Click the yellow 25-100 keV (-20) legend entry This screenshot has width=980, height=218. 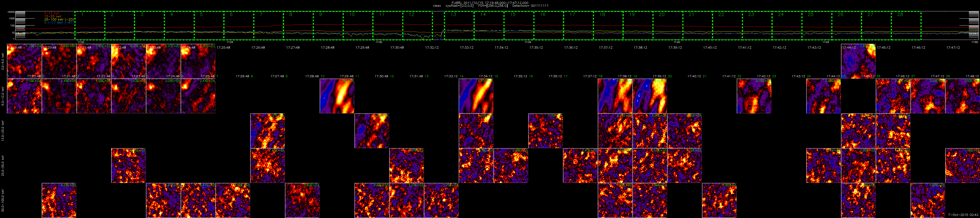pos(59,19)
